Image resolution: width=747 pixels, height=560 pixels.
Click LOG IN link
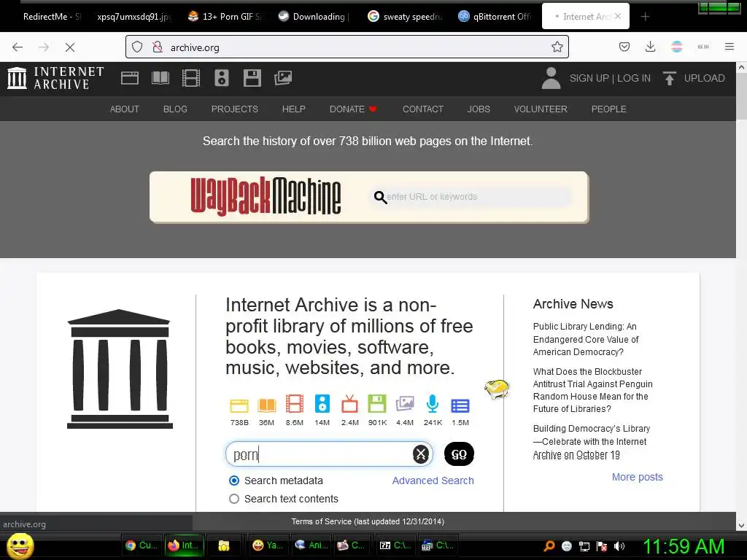(x=634, y=78)
